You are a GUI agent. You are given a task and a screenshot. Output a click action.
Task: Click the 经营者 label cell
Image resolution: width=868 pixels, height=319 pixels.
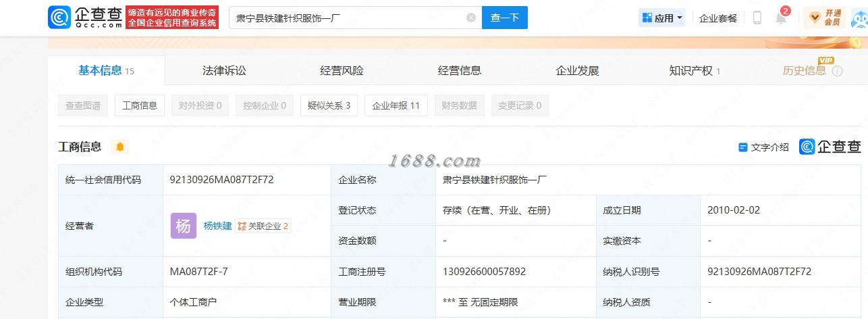pos(111,226)
